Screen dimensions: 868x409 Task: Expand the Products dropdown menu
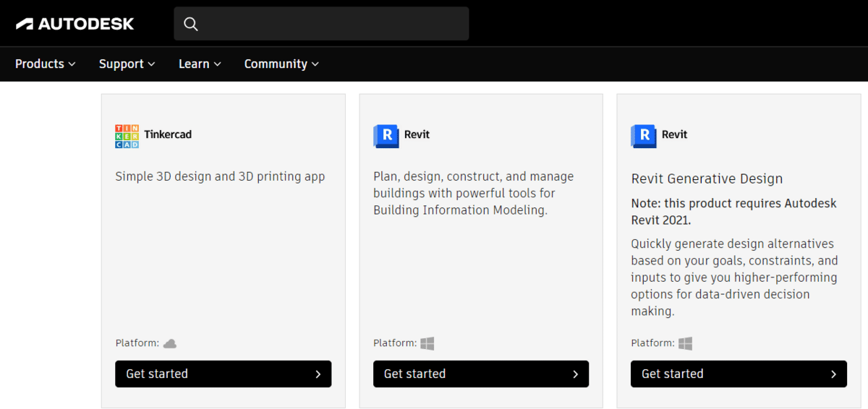click(x=46, y=64)
